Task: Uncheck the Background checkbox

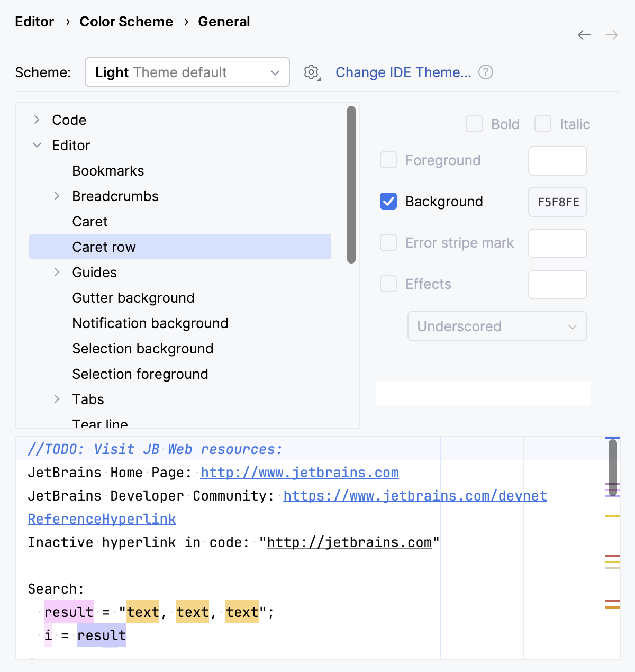Action: (388, 201)
